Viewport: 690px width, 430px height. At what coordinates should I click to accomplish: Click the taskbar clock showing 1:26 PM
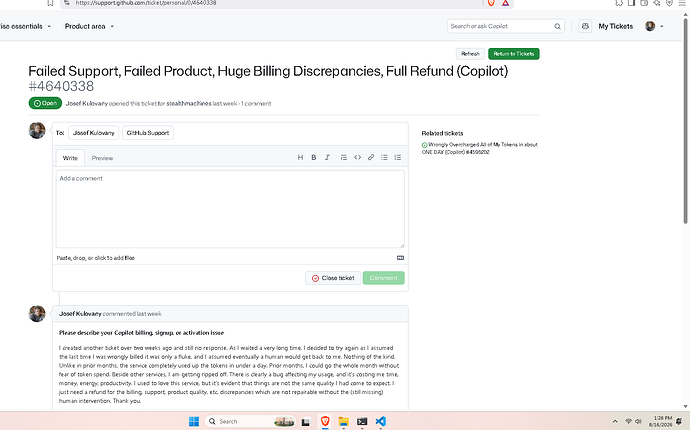pos(662,421)
